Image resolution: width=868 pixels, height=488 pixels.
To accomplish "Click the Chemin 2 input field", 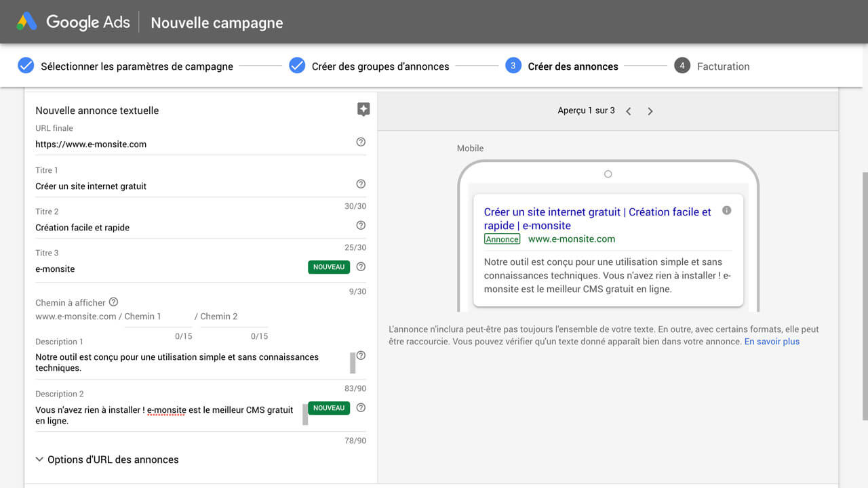I will (x=234, y=317).
